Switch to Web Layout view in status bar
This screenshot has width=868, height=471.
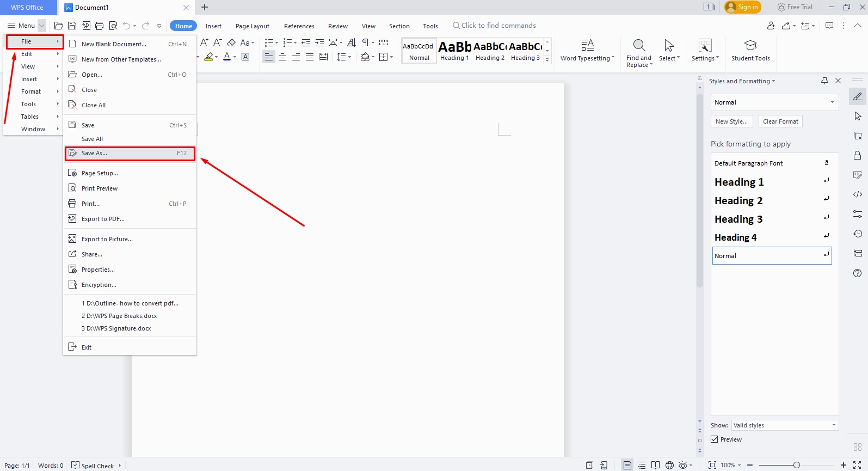tap(669, 465)
